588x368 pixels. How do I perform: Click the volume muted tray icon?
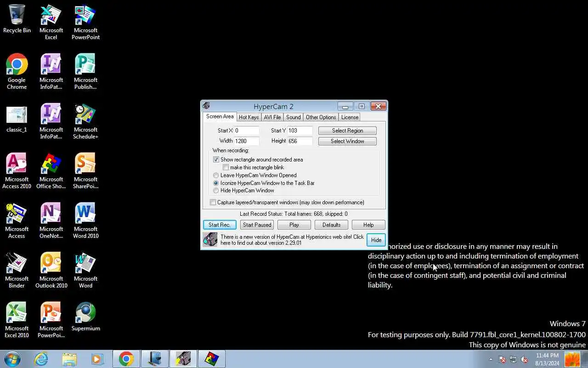[524, 359]
